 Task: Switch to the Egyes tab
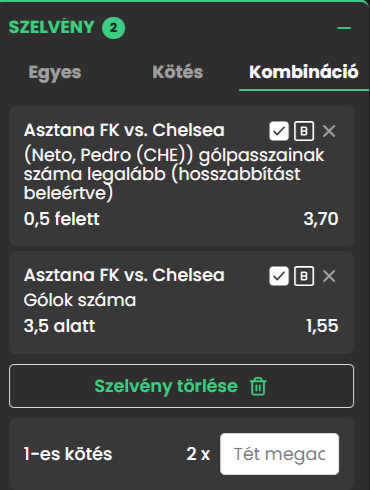55,72
